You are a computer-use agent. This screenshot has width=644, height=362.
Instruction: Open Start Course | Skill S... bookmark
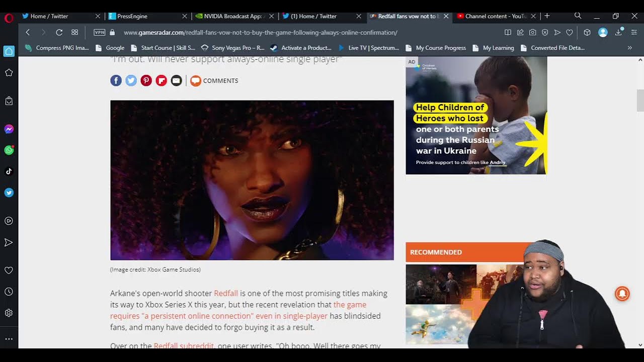point(163,48)
